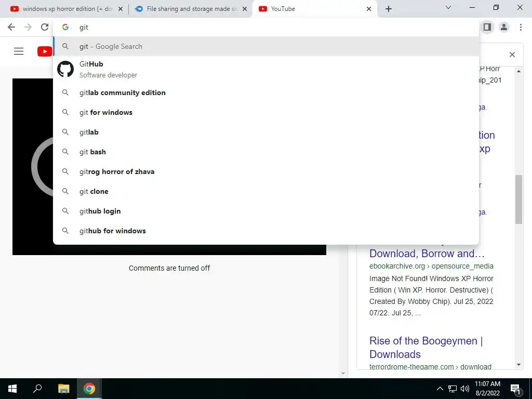
Task: Close the YouTube tab
Action: pyautogui.click(x=369, y=9)
